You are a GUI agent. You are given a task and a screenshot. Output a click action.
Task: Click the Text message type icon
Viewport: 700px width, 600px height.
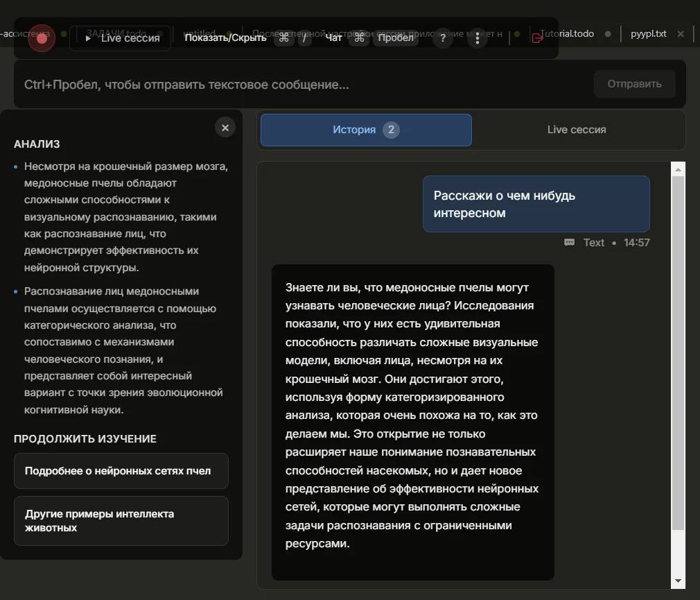[570, 243]
